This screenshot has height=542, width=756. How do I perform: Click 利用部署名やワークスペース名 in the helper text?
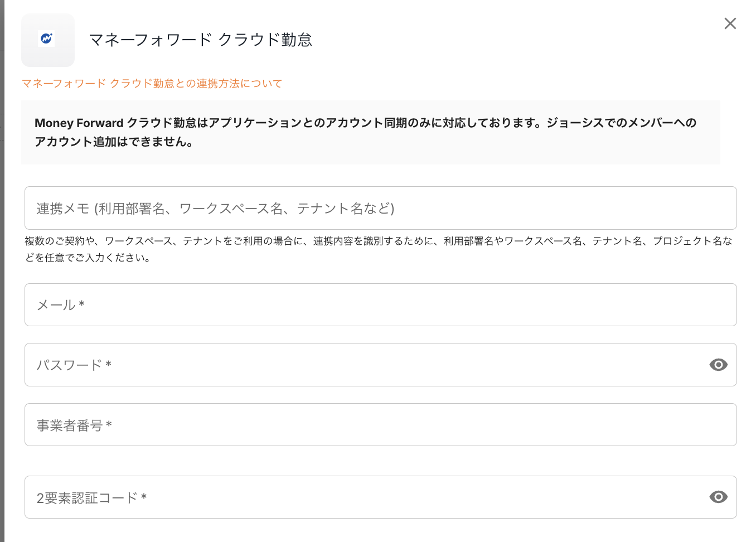click(x=513, y=241)
